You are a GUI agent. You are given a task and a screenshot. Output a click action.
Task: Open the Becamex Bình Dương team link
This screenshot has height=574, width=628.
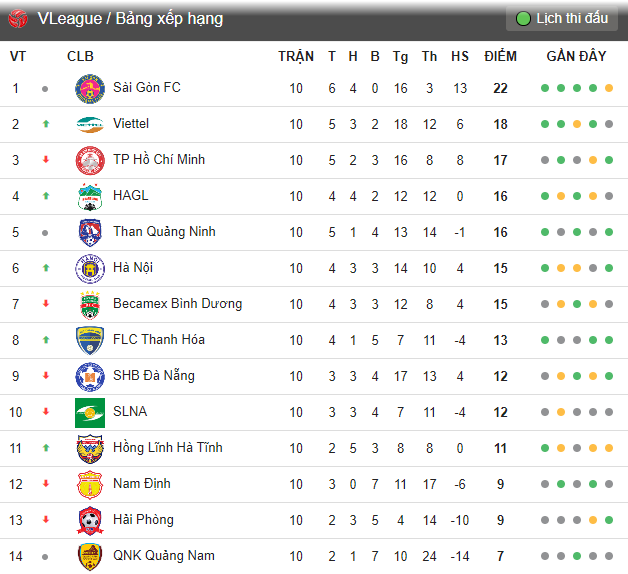click(177, 304)
